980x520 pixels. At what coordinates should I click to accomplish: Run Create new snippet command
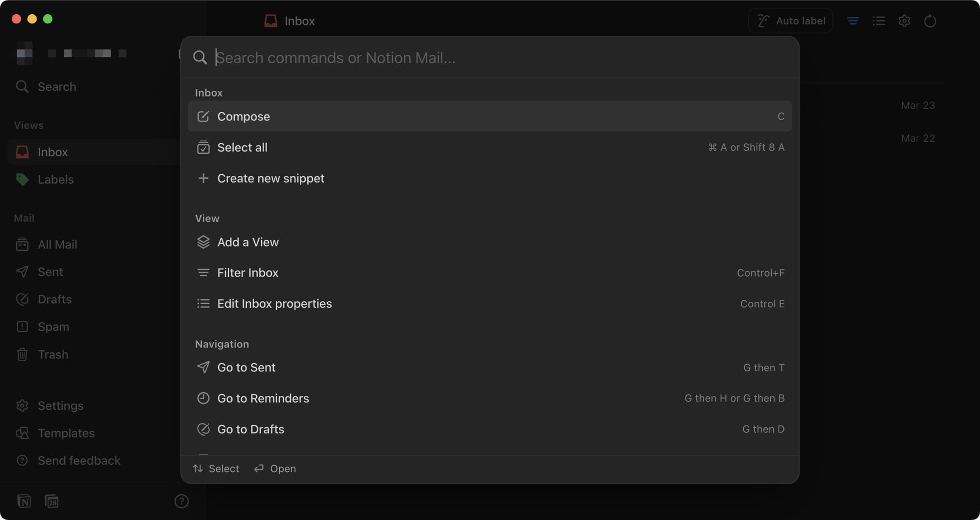point(490,178)
